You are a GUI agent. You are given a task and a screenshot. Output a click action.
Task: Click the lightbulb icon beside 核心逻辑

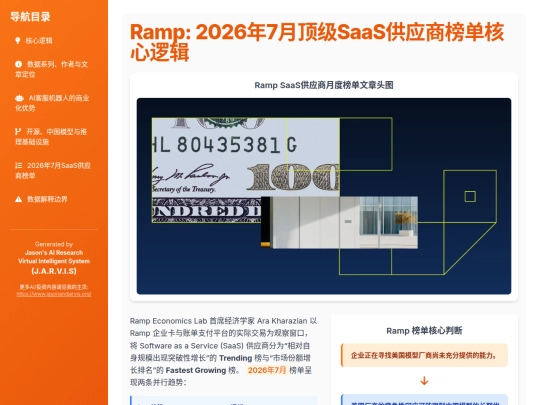click(18, 41)
